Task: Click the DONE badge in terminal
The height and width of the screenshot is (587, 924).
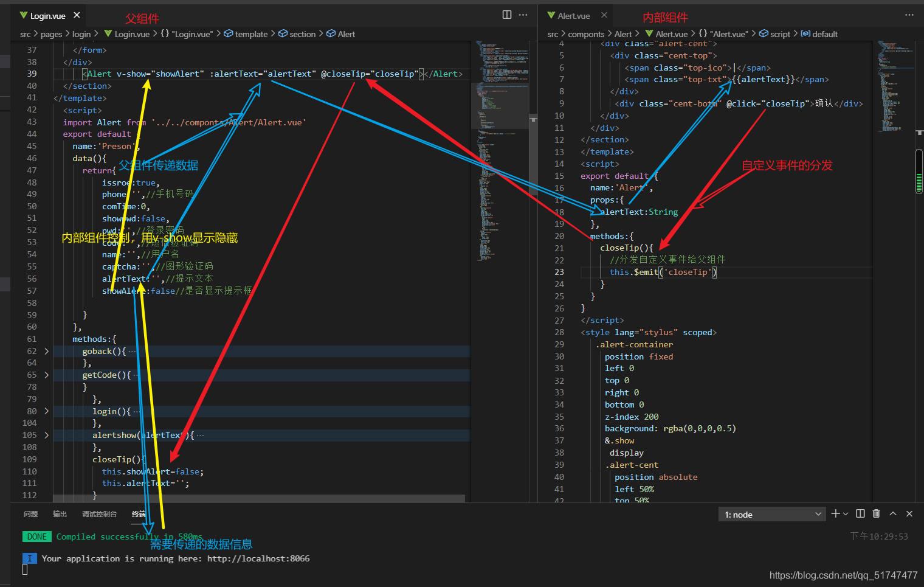Action: pyautogui.click(x=36, y=537)
